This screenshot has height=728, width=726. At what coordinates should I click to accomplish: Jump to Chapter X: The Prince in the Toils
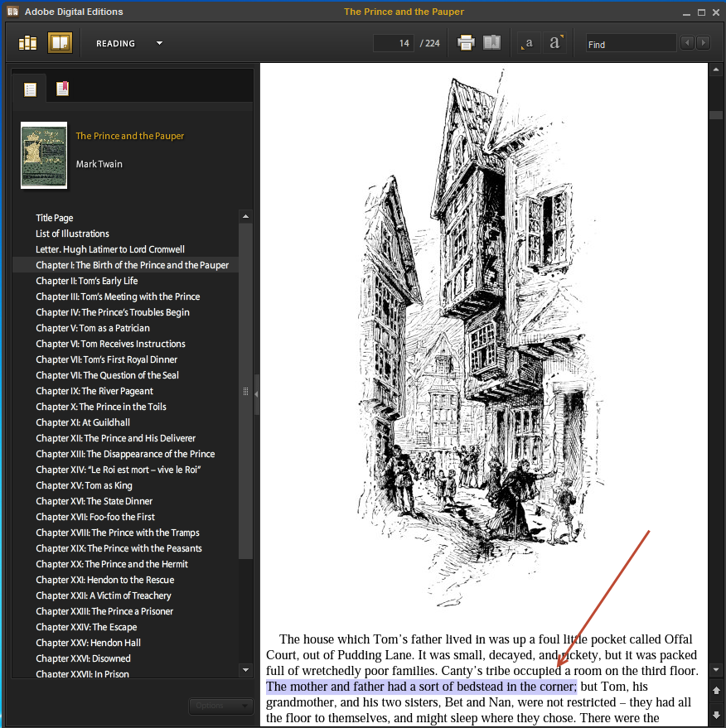[x=101, y=407]
